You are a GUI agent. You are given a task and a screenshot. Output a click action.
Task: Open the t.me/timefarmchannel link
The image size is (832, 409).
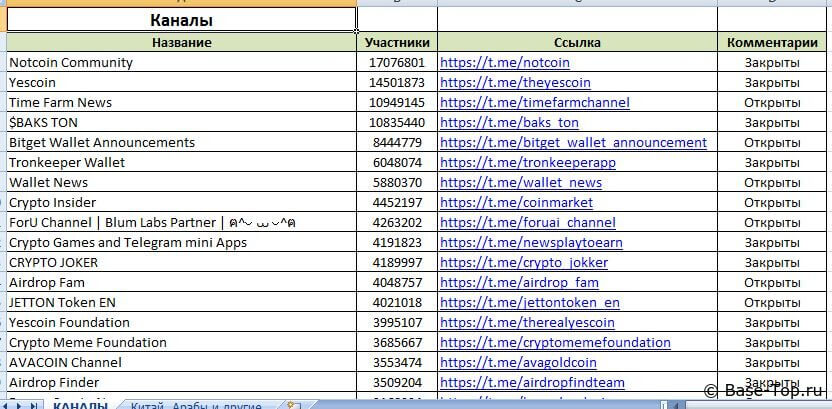click(x=534, y=102)
